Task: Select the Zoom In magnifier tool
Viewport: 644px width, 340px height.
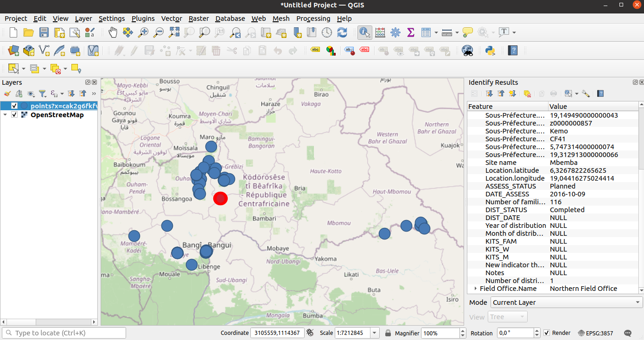Action: 143,32
